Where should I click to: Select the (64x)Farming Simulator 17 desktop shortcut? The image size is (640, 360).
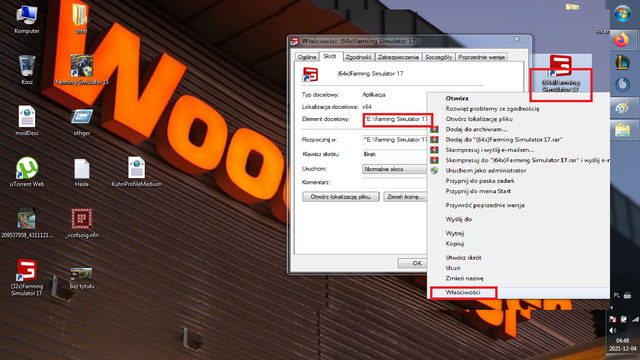point(560,73)
